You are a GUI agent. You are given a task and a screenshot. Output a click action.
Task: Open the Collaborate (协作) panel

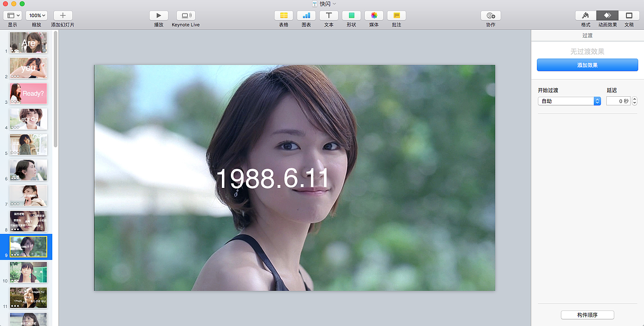[x=491, y=16]
